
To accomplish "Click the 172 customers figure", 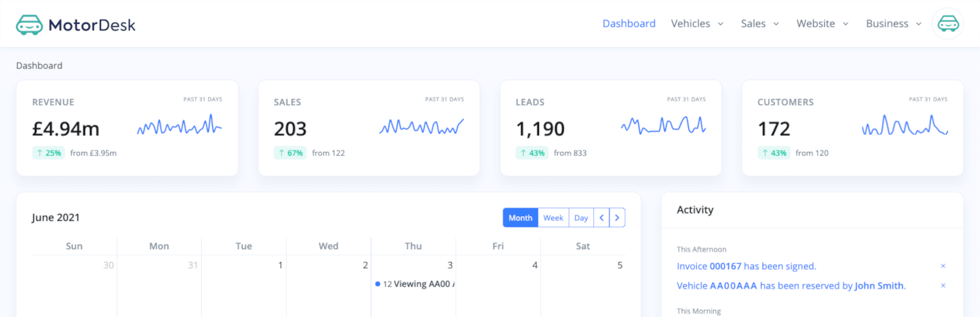I will click(774, 129).
